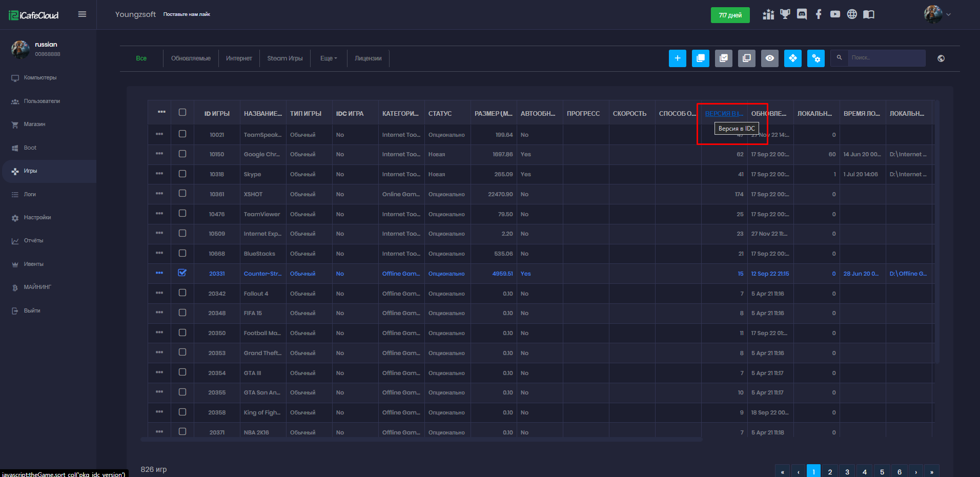Open the globe language icon in header

pos(852,14)
